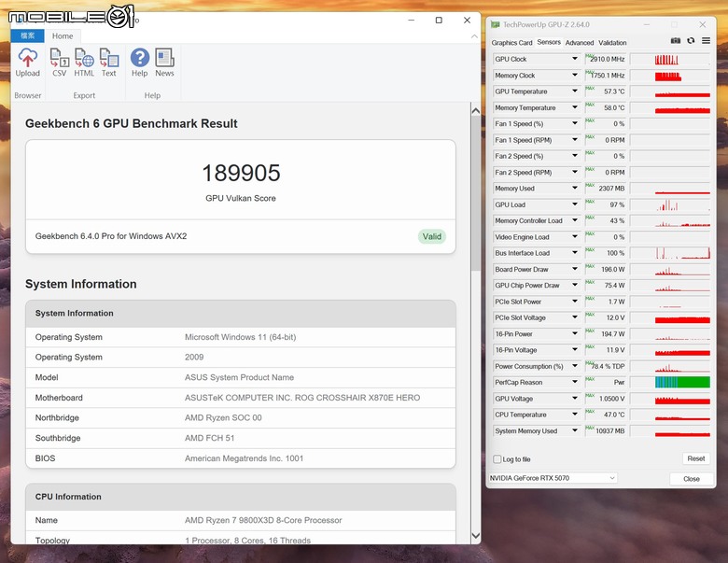The width and height of the screenshot is (728, 563).
Task: Open the Fan 1 Speed (%) dropdown
Action: tap(575, 123)
